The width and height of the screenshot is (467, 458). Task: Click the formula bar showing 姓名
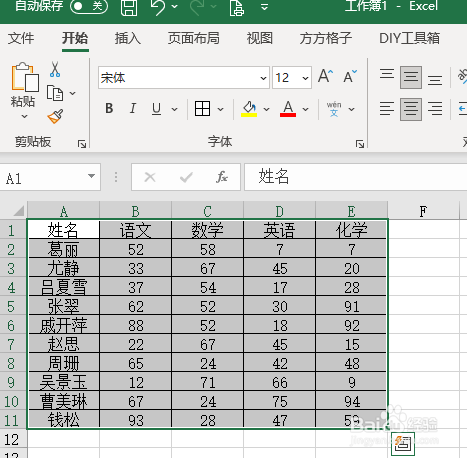pyautogui.click(x=355, y=177)
